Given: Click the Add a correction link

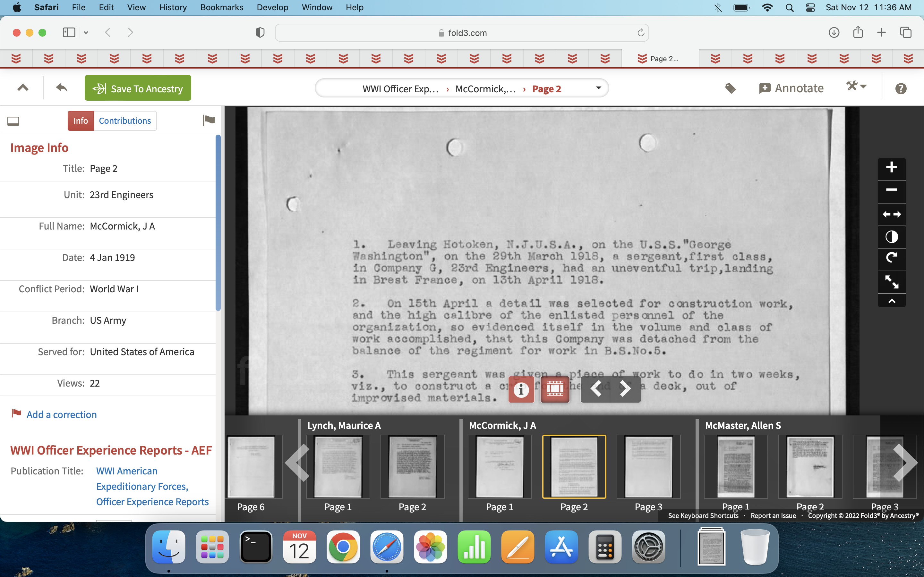Looking at the screenshot, I should 62,414.
